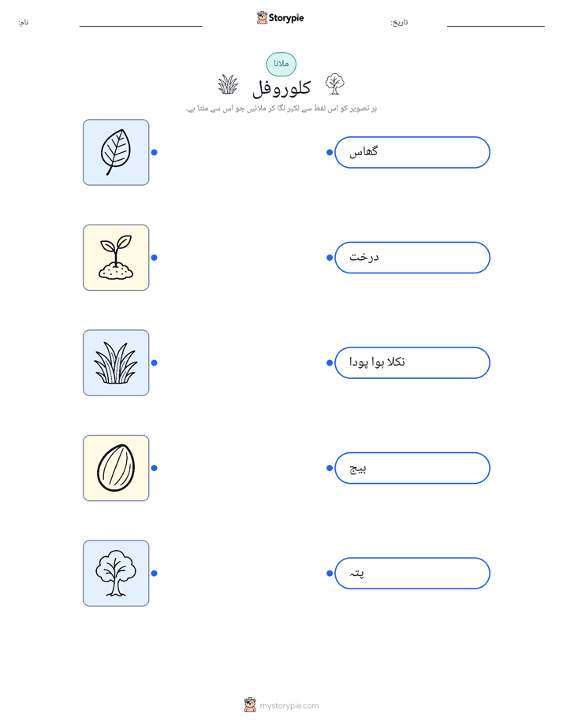This screenshot has height=728, width=563.
Task: Click the dot next to leaf picture
Action: [x=155, y=152]
